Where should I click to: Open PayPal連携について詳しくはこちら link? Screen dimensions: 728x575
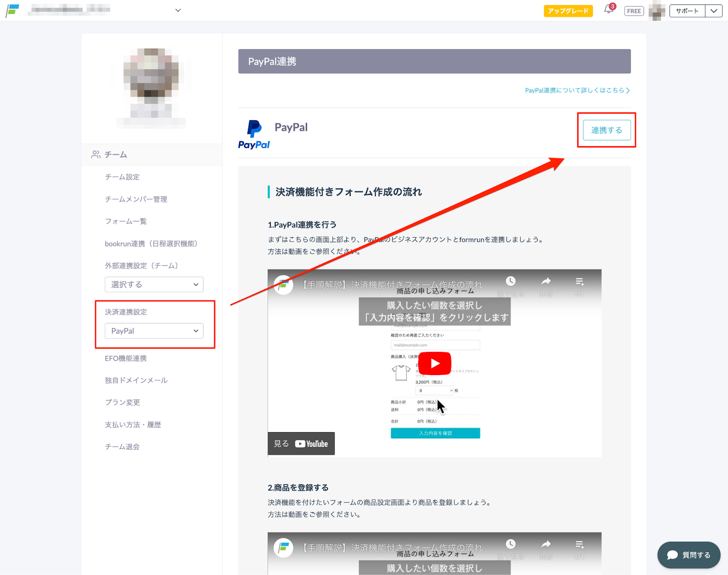tap(577, 91)
